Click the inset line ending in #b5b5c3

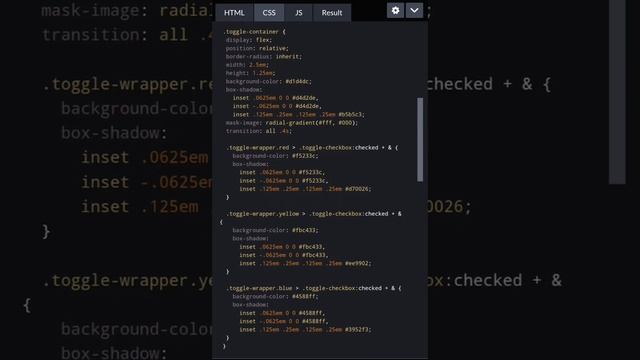pyautogui.click(x=298, y=115)
